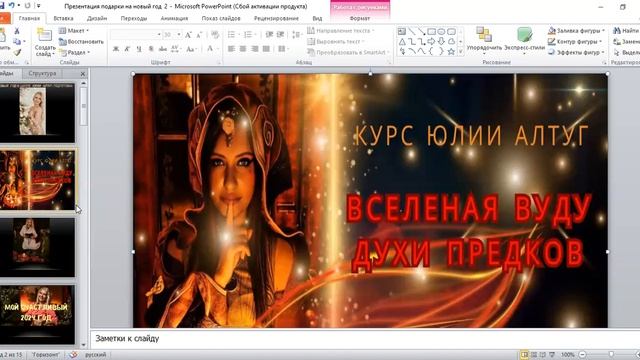The image size is (640, 360).
Task: Open the Заливка фигуры fill dropdown
Action: [576, 31]
